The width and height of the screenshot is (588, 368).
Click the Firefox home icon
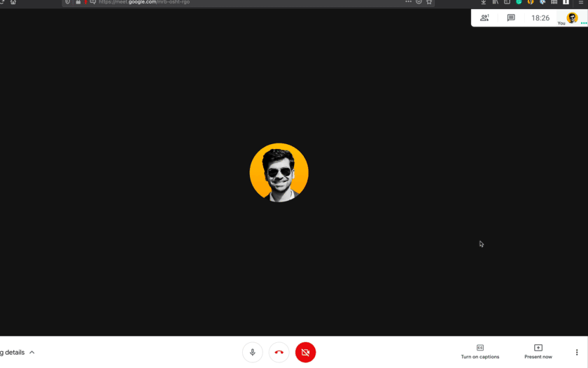[13, 2]
